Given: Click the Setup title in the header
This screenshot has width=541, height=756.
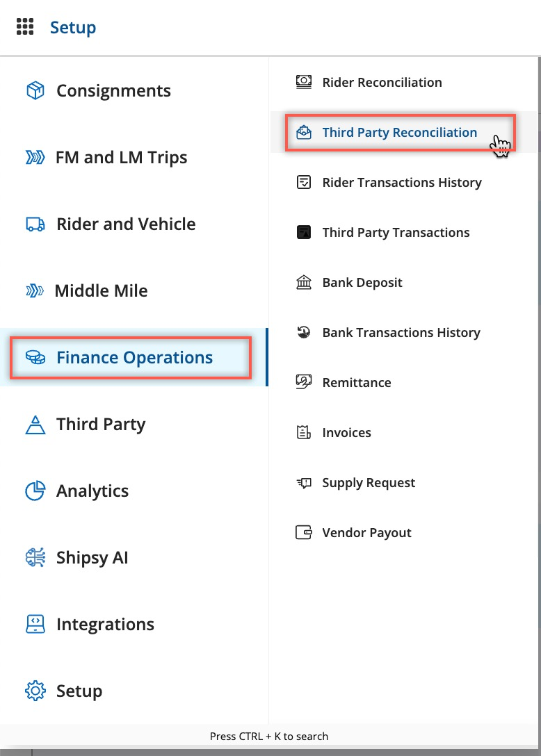Looking at the screenshot, I should [x=73, y=28].
